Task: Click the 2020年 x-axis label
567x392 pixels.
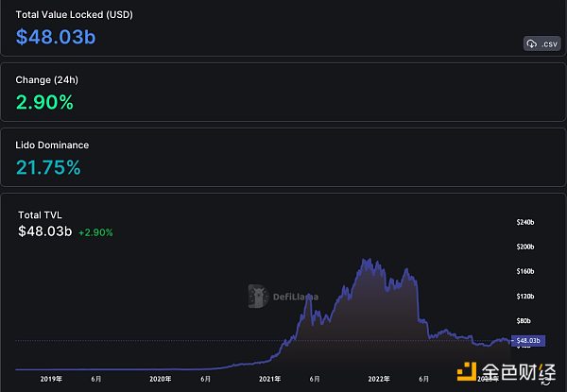Action: [161, 379]
